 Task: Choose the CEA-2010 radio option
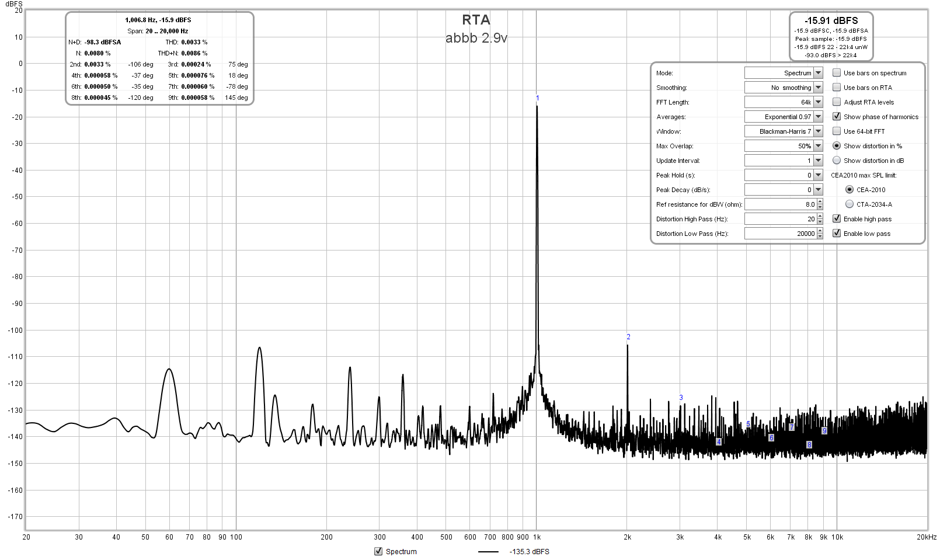pyautogui.click(x=850, y=190)
